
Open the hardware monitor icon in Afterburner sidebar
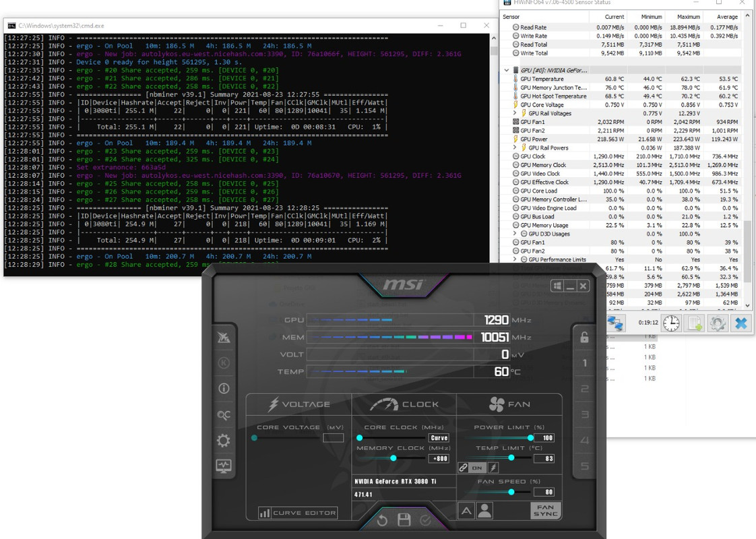(x=223, y=466)
